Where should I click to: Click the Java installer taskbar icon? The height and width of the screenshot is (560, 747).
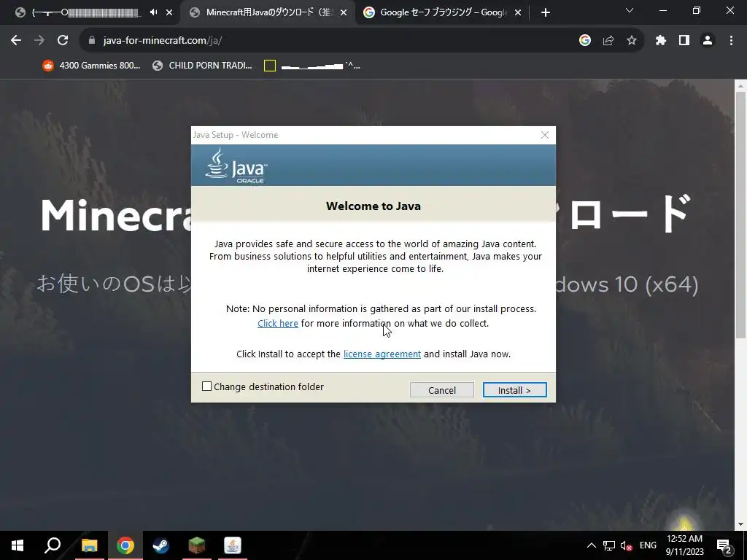[233, 545]
